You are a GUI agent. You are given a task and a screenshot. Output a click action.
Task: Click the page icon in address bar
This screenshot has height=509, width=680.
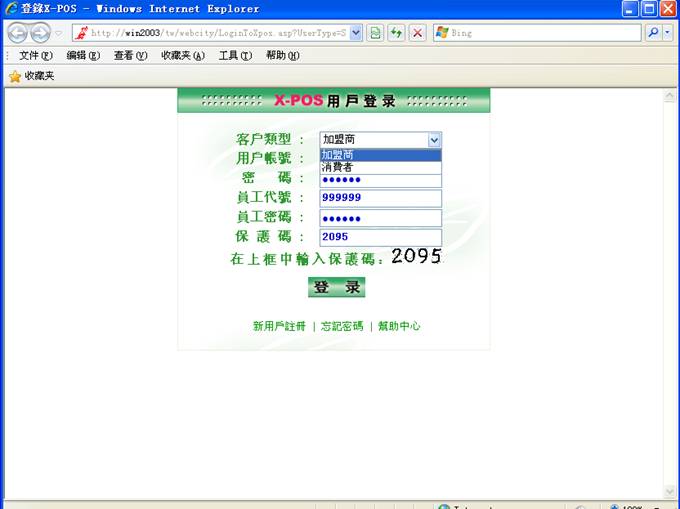click(83, 33)
